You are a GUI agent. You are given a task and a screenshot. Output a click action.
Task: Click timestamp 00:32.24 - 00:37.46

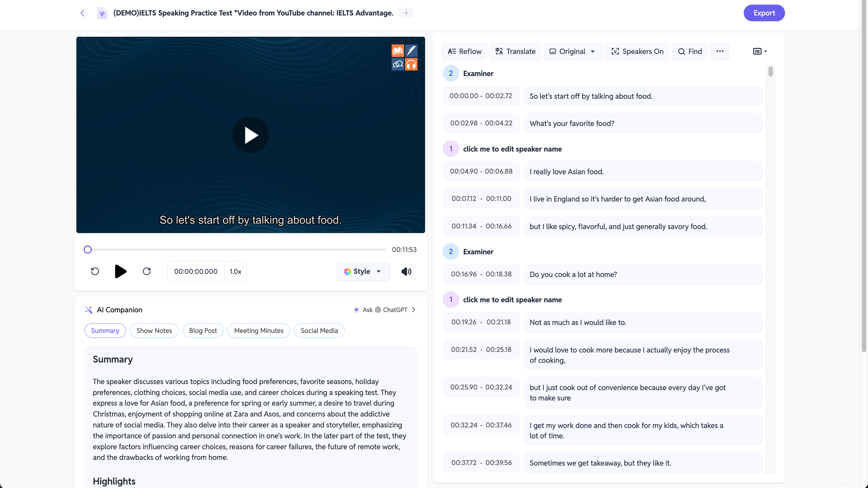[481, 425]
